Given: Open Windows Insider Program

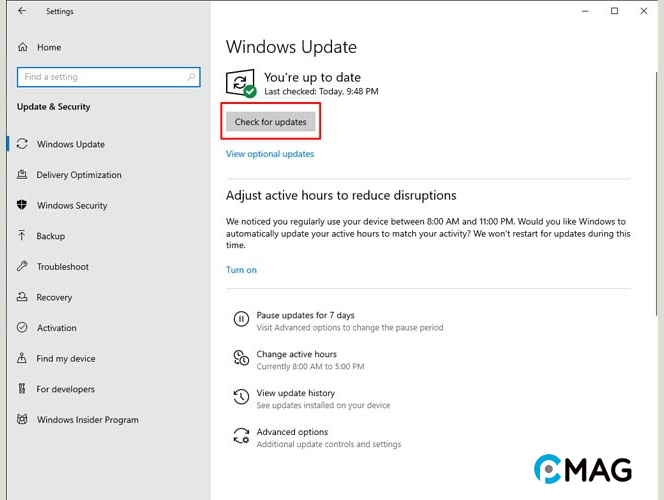Looking at the screenshot, I should pyautogui.click(x=87, y=420).
